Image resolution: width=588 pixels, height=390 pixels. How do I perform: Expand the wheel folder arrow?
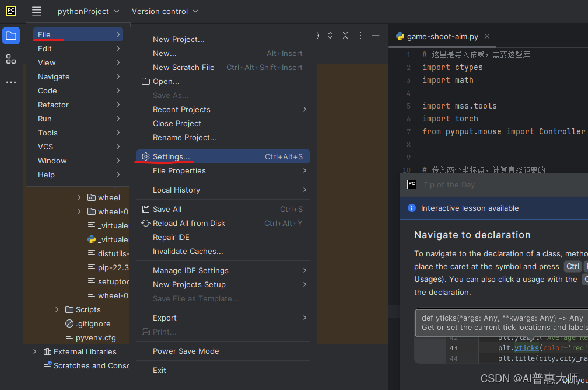pos(79,197)
